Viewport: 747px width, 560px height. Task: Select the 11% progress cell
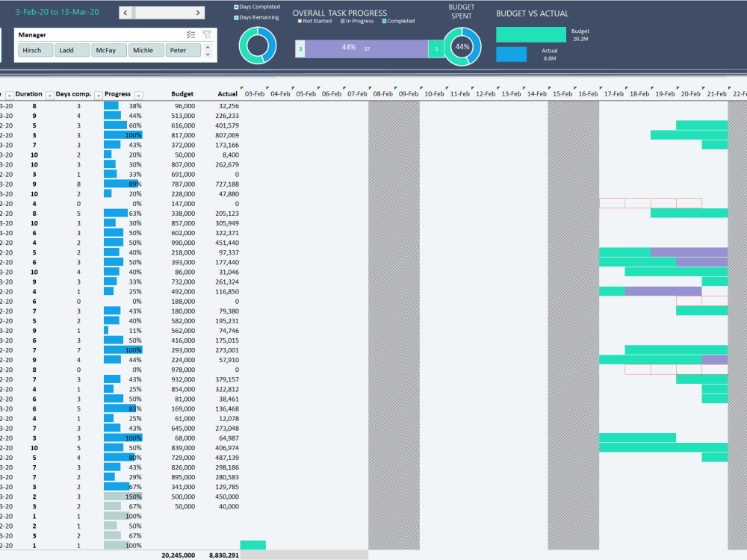123,331
